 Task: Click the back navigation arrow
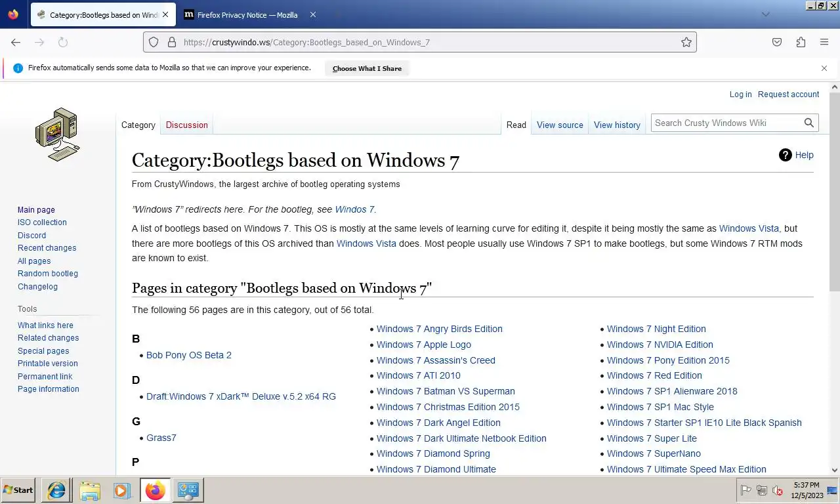(x=16, y=42)
